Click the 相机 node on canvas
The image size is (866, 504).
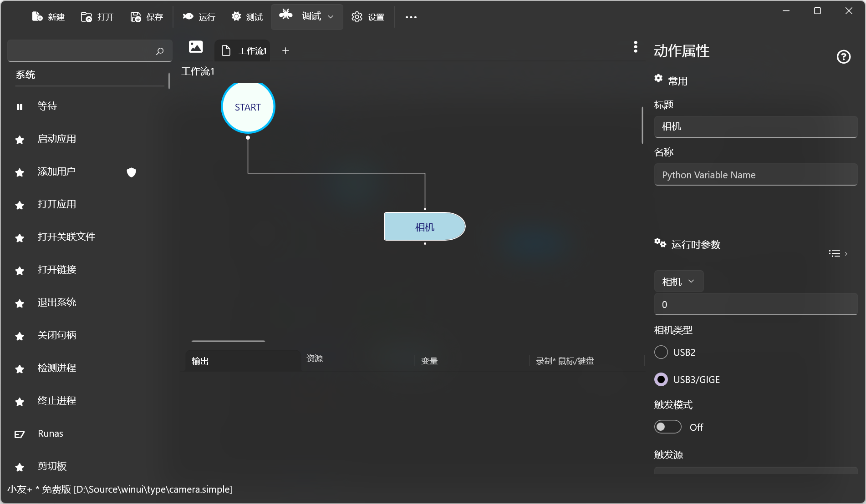pos(424,227)
